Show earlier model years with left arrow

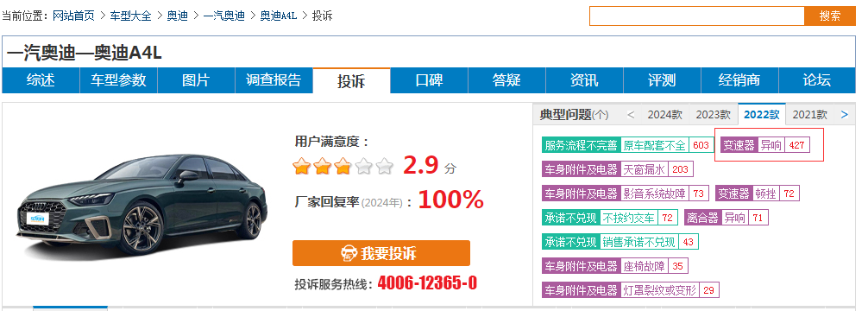pyautogui.click(x=631, y=115)
